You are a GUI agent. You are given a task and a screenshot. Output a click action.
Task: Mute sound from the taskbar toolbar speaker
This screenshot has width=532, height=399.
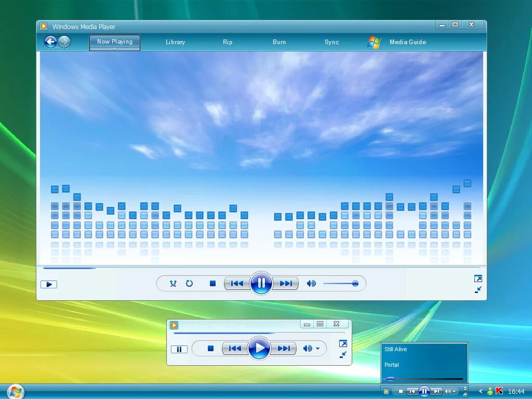click(x=448, y=392)
